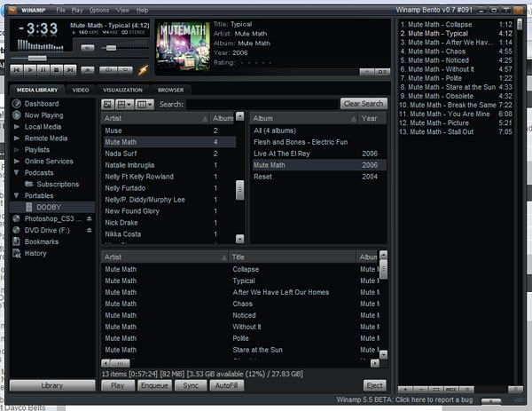Toggle shuffle playback mode

coord(108,70)
